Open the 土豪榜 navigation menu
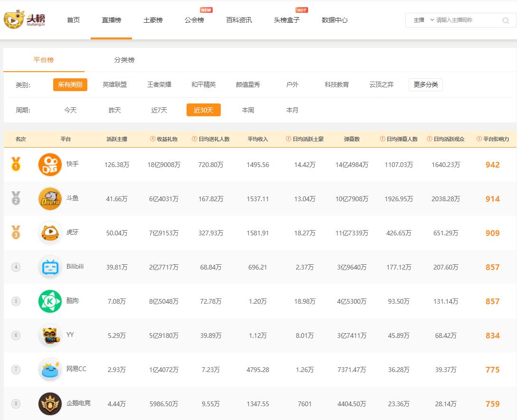The height and width of the screenshot is (420, 517). coord(153,20)
